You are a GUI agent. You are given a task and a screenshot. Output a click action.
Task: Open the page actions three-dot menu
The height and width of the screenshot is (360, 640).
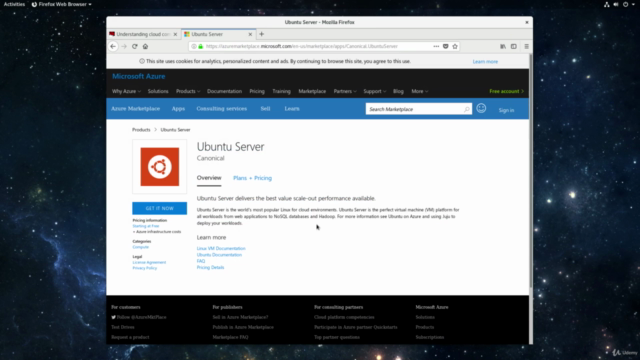(436, 47)
